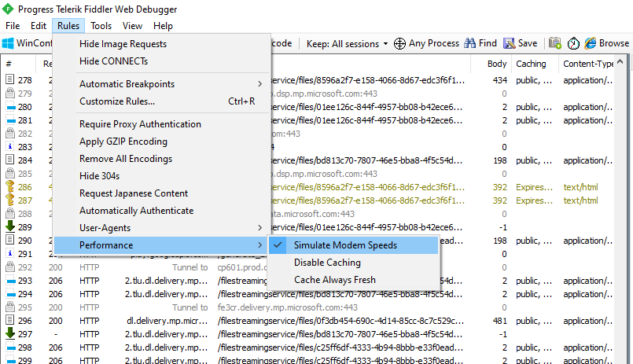Viewport: 633px width, 364px height.
Task: Open the File menu
Action: click(13, 26)
